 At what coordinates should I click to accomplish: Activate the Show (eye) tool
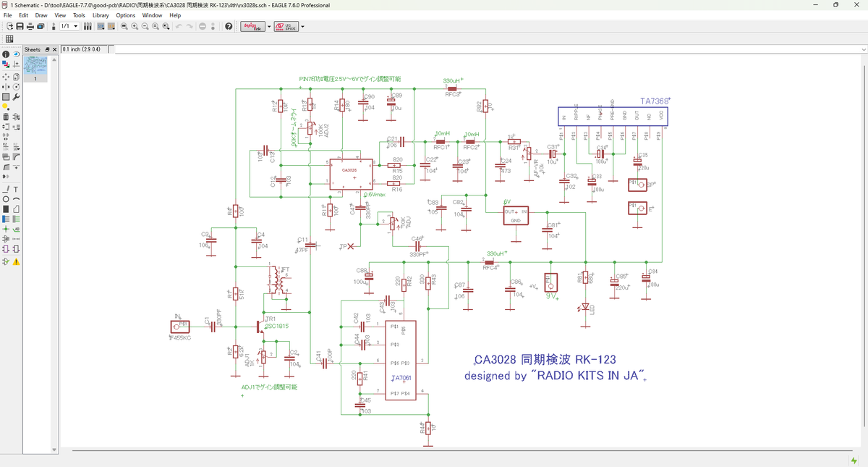16,54
